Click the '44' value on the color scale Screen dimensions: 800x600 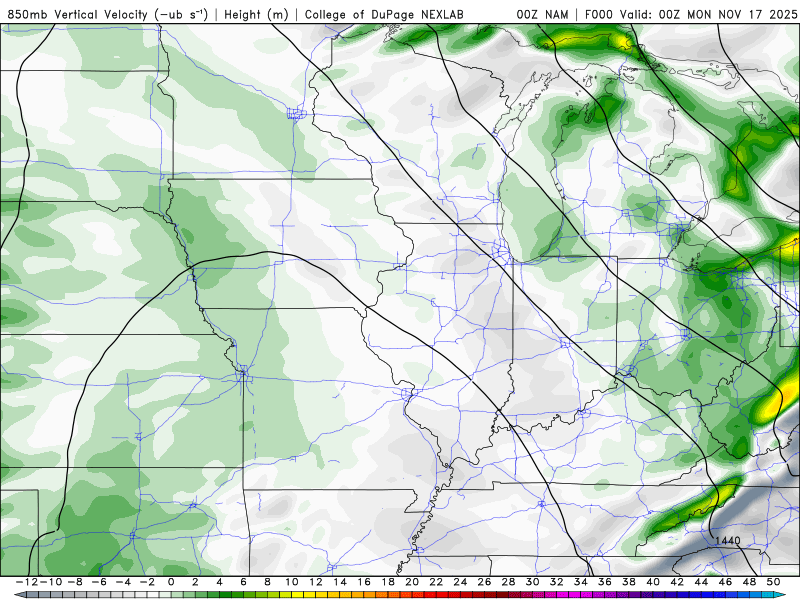pos(701,582)
